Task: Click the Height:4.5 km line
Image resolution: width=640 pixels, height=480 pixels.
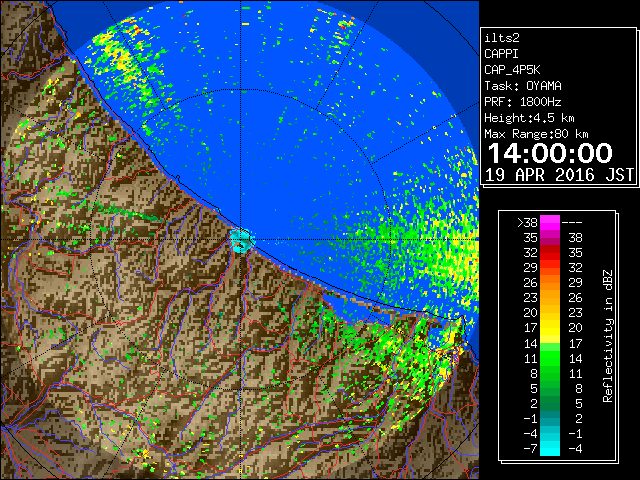Action: pyautogui.click(x=529, y=118)
